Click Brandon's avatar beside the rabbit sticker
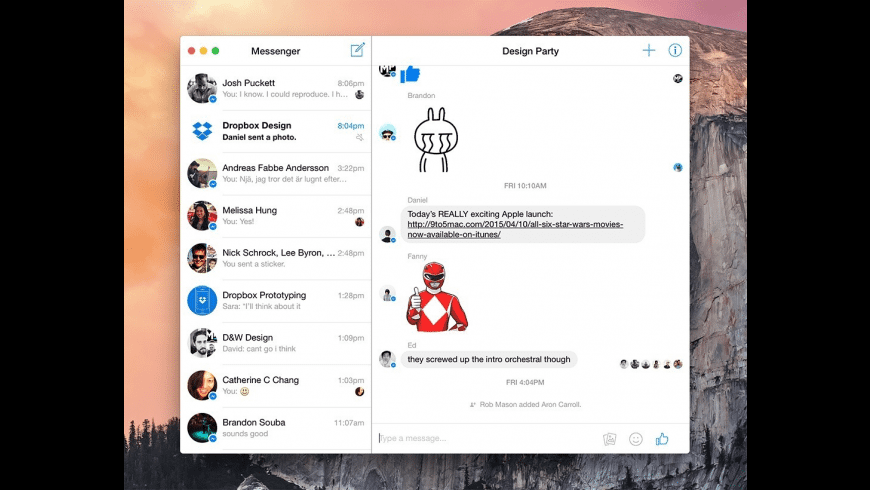The image size is (870, 490). [387, 133]
